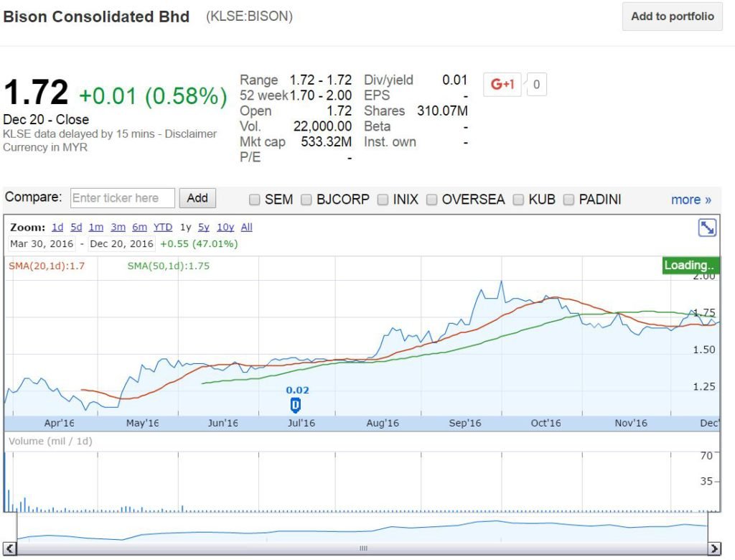
Task: Check the KUB comparison checkbox
Action: [518, 200]
